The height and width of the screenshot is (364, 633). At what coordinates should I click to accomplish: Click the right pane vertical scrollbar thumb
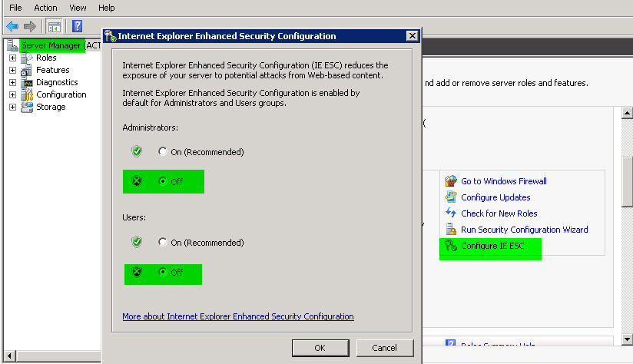tap(627, 181)
